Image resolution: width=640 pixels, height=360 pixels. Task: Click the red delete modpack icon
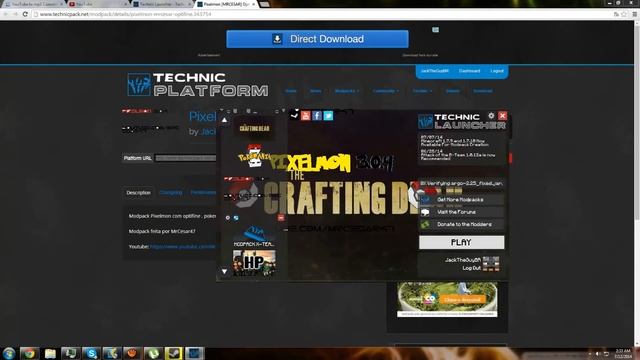[281, 218]
